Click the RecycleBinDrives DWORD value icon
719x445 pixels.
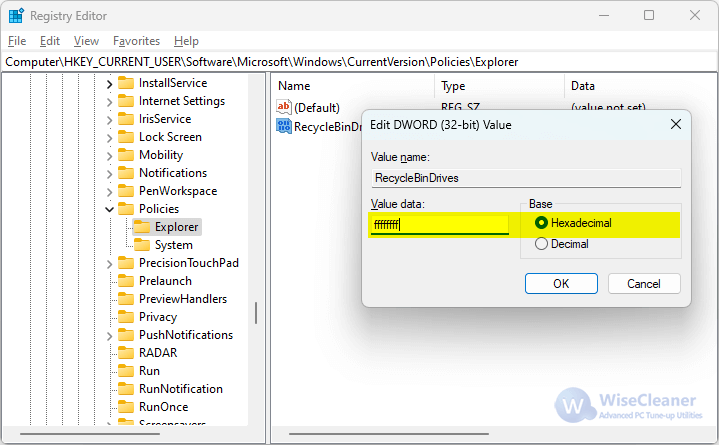click(x=284, y=126)
